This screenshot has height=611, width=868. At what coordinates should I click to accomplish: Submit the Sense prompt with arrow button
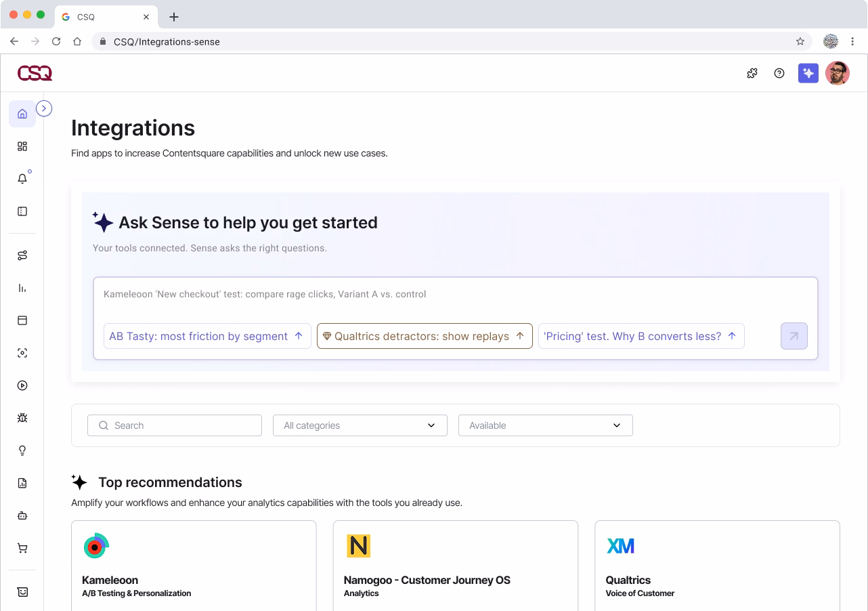click(x=794, y=336)
